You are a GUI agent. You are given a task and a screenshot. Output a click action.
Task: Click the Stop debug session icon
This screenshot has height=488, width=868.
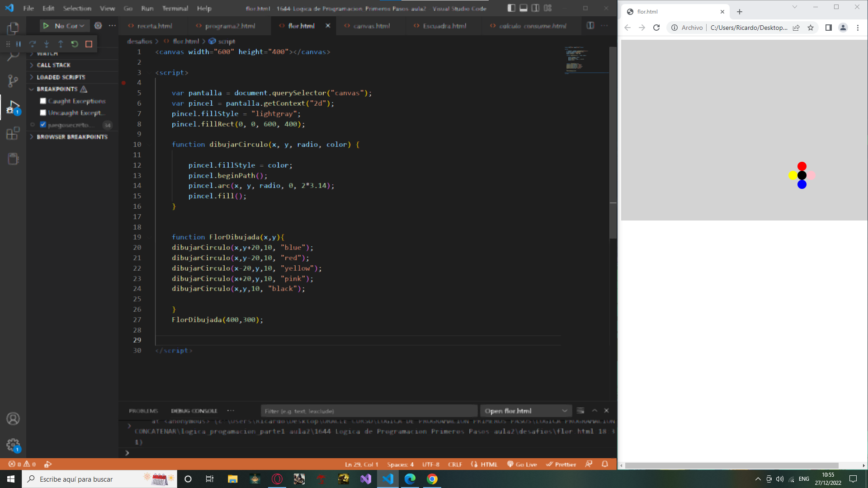click(x=88, y=43)
